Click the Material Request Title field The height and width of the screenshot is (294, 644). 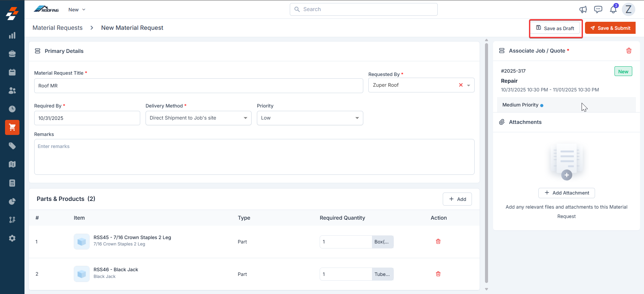(x=199, y=86)
